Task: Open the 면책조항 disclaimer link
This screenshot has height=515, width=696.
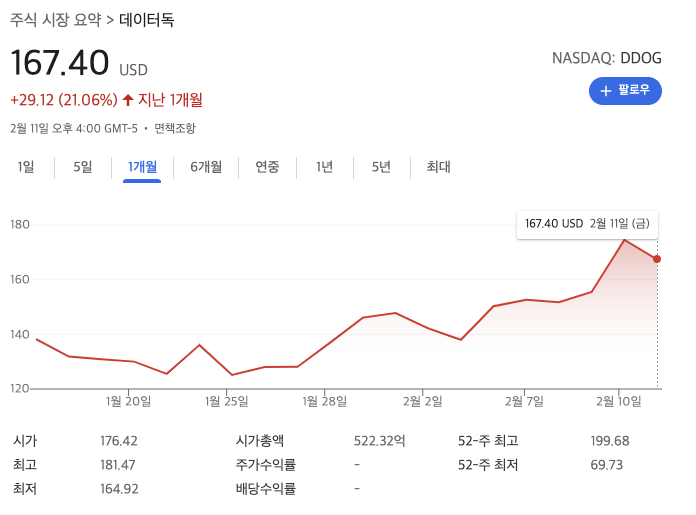Action: (175, 128)
